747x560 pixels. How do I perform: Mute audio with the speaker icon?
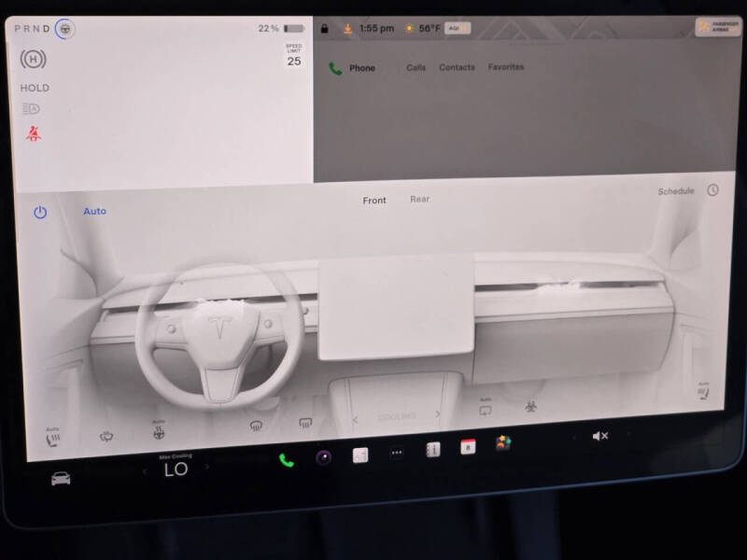[599, 435]
